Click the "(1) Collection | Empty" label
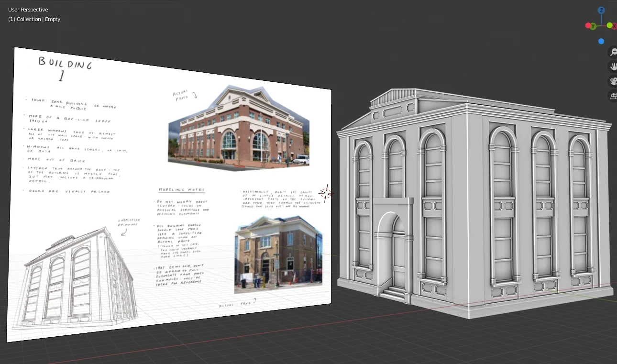The height and width of the screenshot is (364, 617). 34,19
